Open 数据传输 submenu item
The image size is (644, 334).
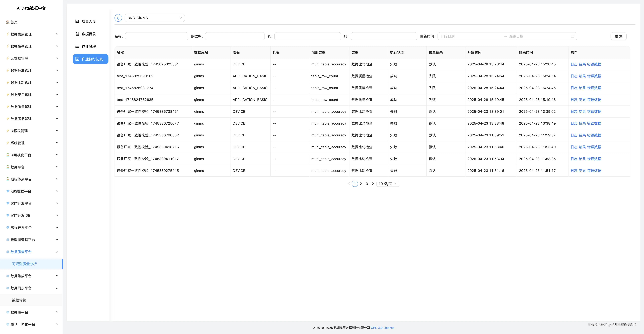pos(19,300)
